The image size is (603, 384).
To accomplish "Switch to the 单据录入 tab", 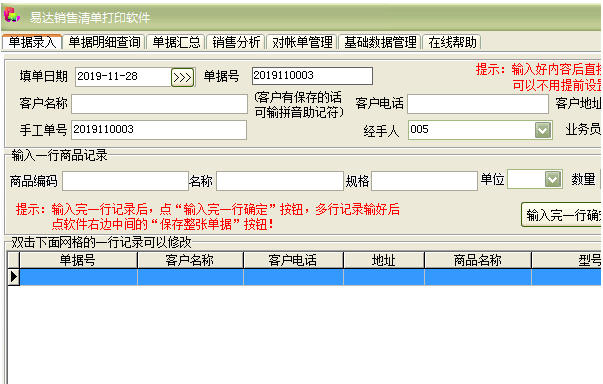I will tap(32, 42).
